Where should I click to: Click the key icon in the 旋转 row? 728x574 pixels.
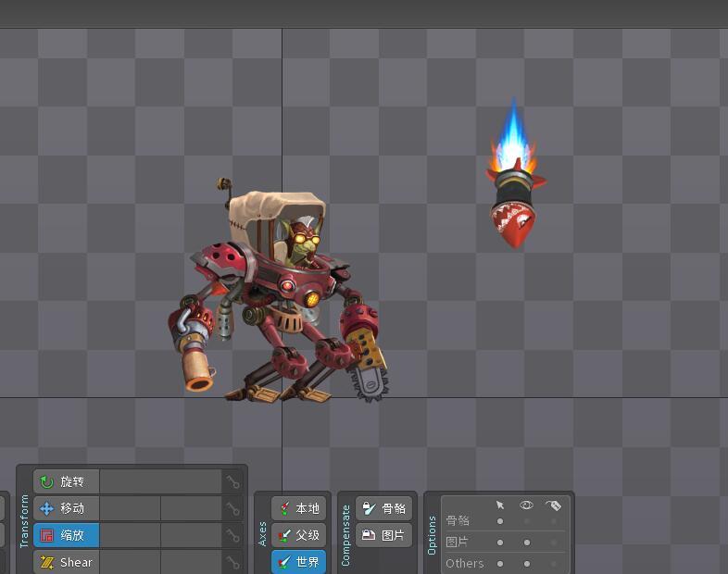point(232,481)
